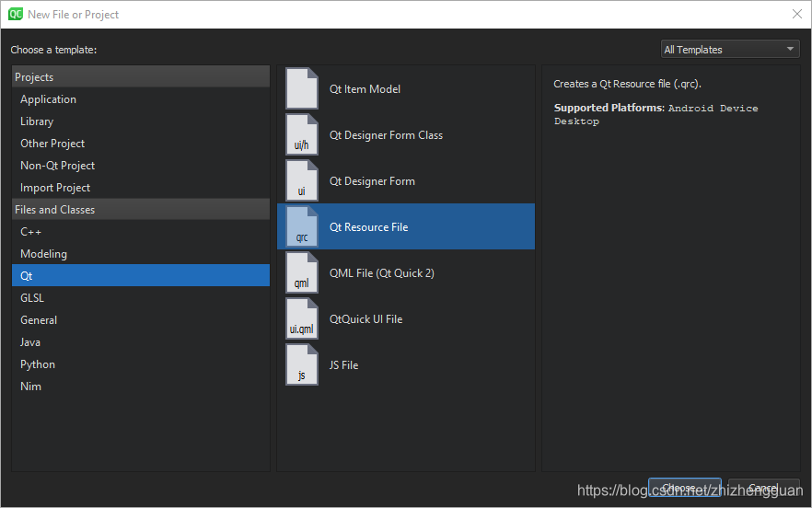Screen dimensions: 812x508
Task: Select the GLSL category
Action: (141, 298)
